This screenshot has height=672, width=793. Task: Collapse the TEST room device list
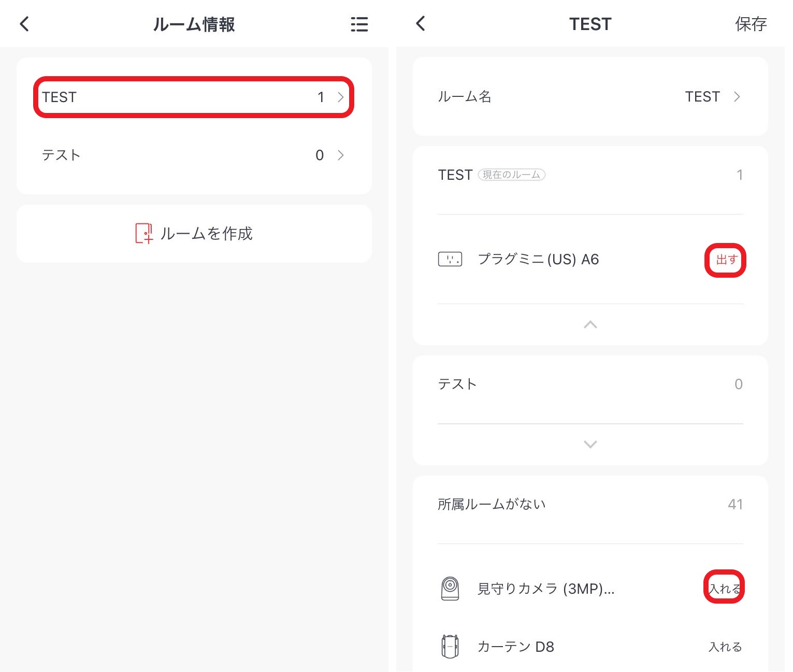[x=590, y=325]
